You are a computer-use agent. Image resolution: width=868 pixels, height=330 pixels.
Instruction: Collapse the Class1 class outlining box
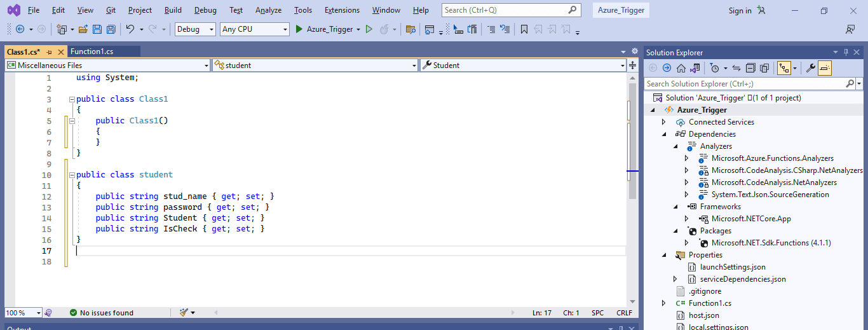coord(72,99)
